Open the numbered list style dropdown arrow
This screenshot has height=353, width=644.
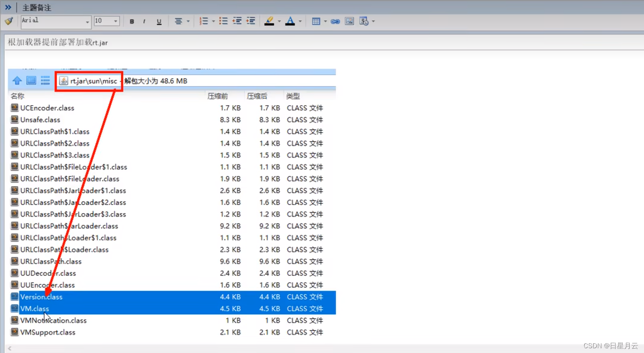click(x=213, y=22)
